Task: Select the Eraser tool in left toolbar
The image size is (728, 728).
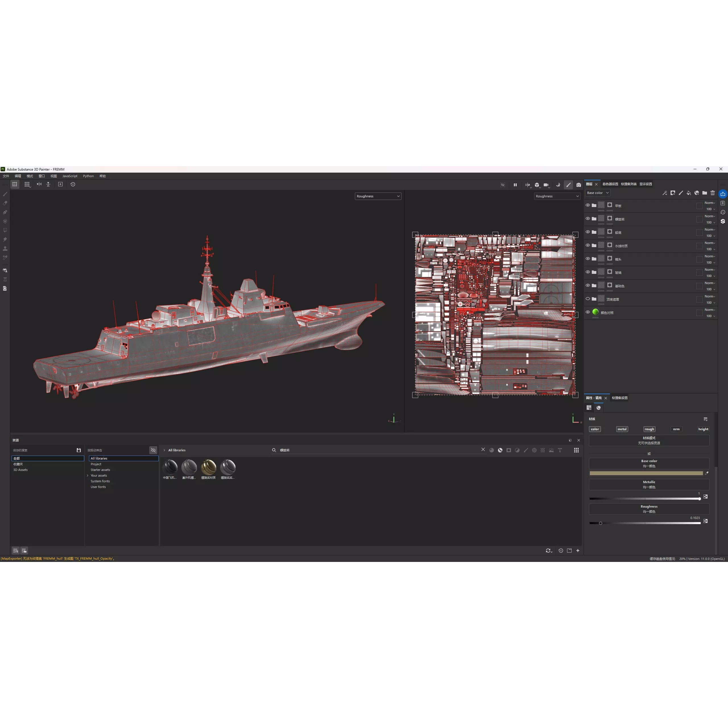Action: click(5, 203)
